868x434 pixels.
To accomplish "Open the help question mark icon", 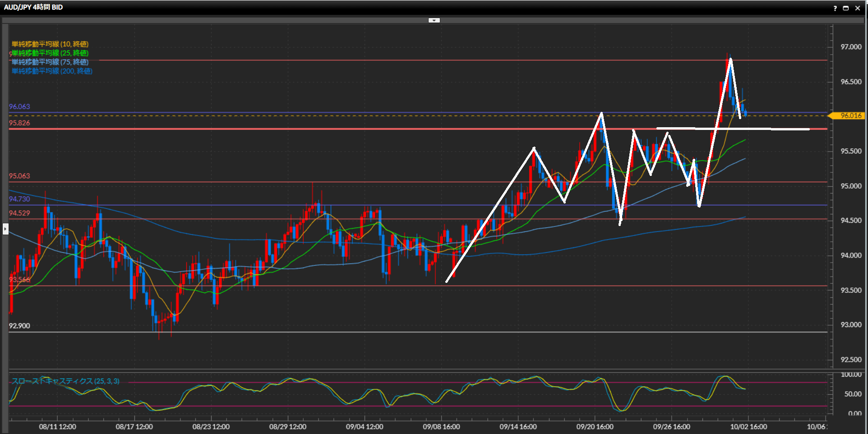I will pos(835,8).
